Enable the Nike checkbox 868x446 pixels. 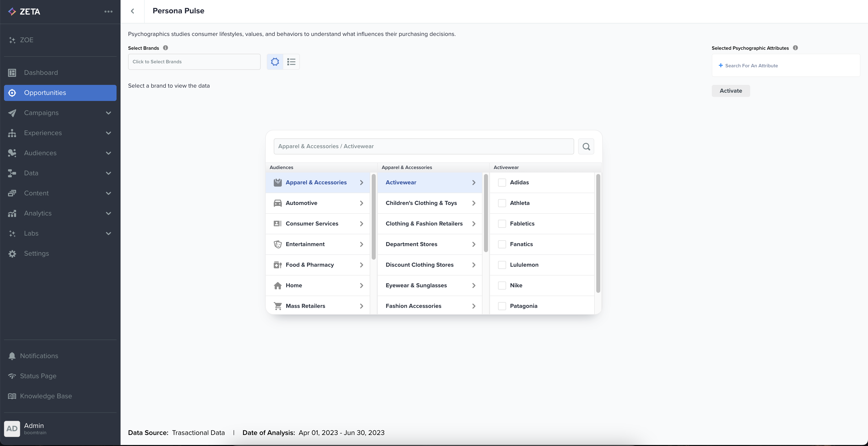pos(502,285)
